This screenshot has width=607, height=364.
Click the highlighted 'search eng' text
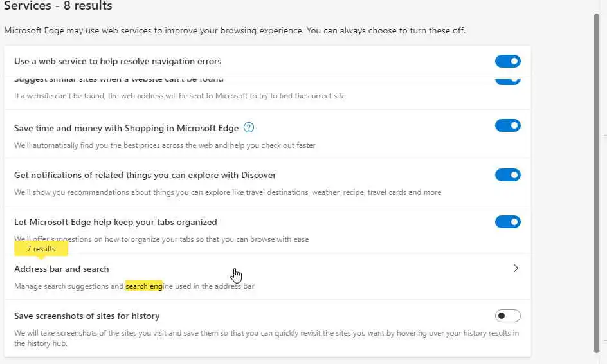[x=144, y=286]
